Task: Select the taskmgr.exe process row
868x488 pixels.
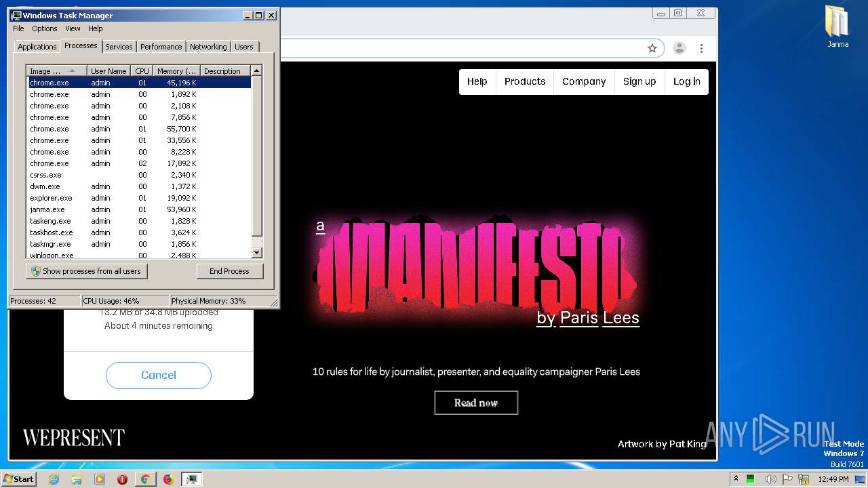Action: point(139,244)
